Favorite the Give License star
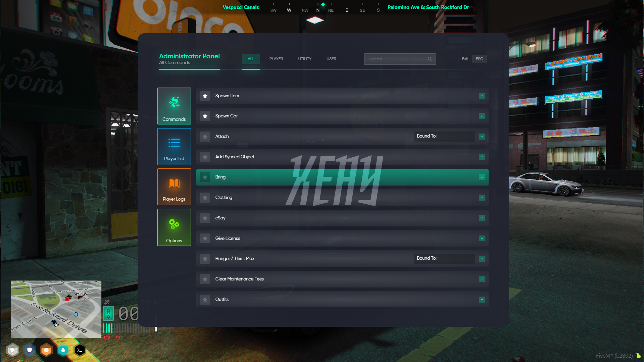644x362 pixels. [205, 239]
